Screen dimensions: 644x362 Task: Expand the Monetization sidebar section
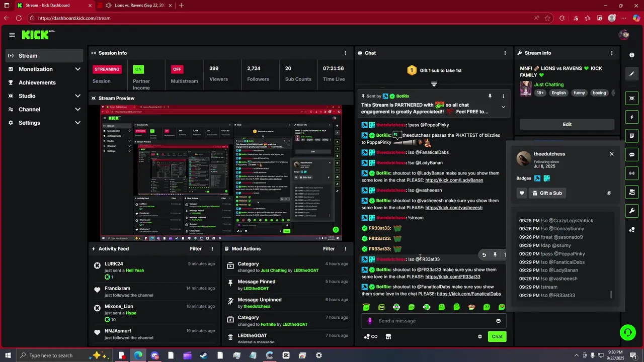(77, 69)
